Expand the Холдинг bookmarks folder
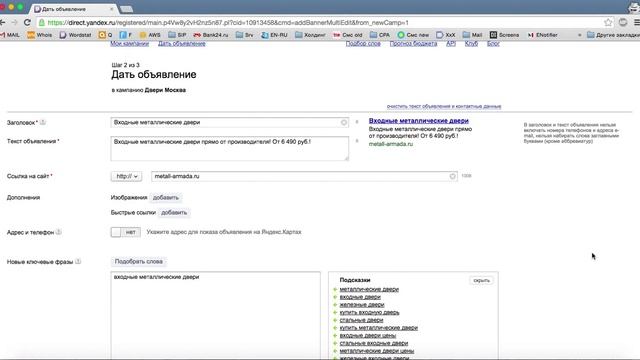The height and width of the screenshot is (360, 640). pos(310,35)
